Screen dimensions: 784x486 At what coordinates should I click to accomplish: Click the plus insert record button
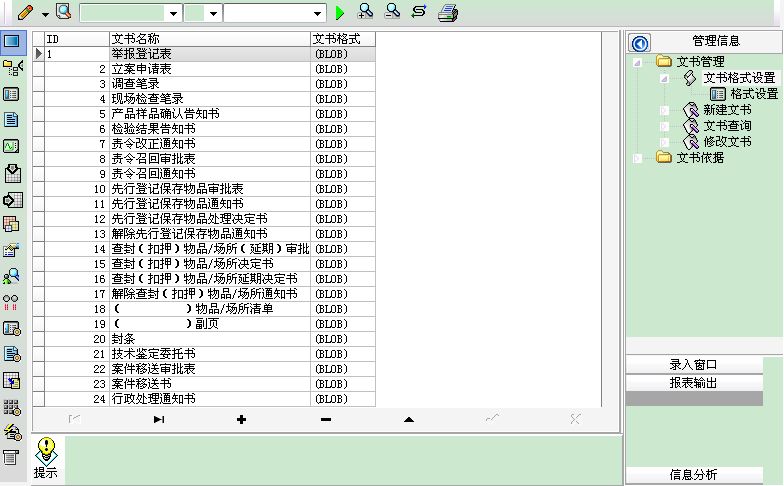pyautogui.click(x=242, y=420)
